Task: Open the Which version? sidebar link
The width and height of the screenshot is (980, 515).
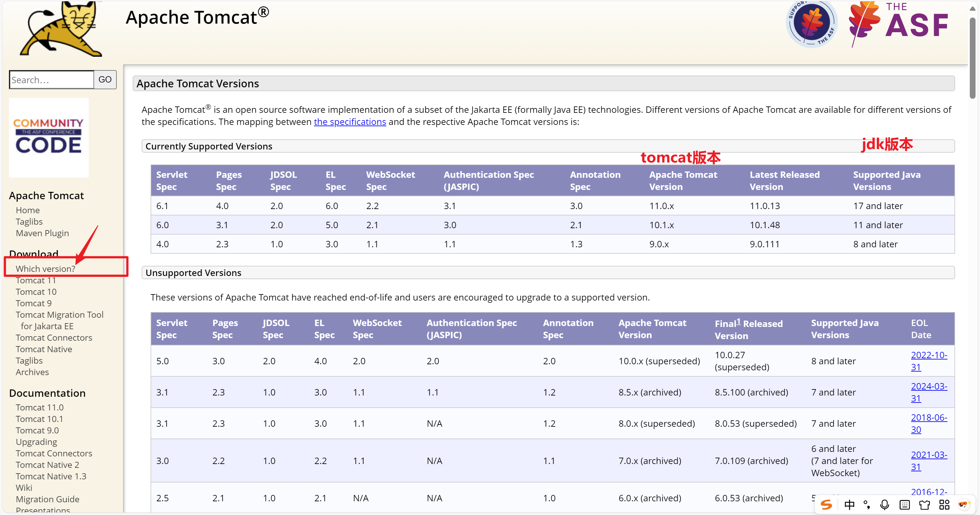Action: [x=45, y=268]
